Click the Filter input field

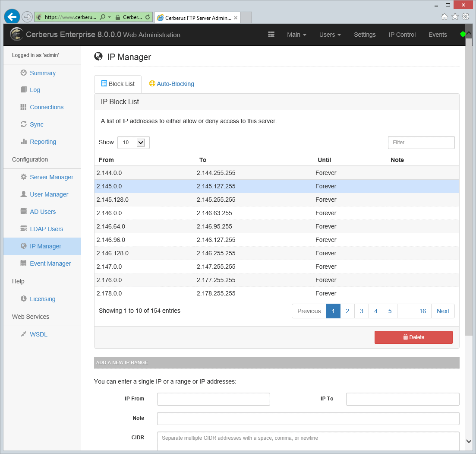(421, 143)
